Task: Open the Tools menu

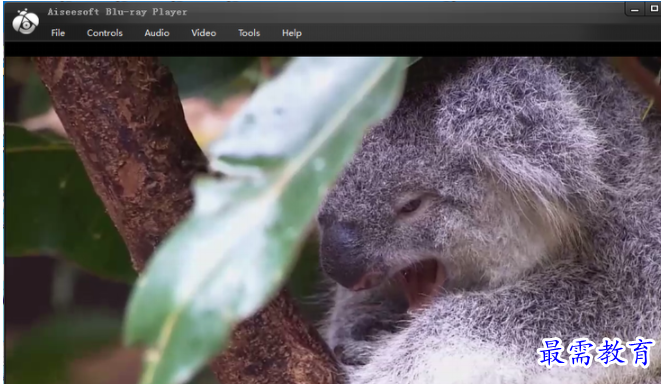Action: click(249, 33)
